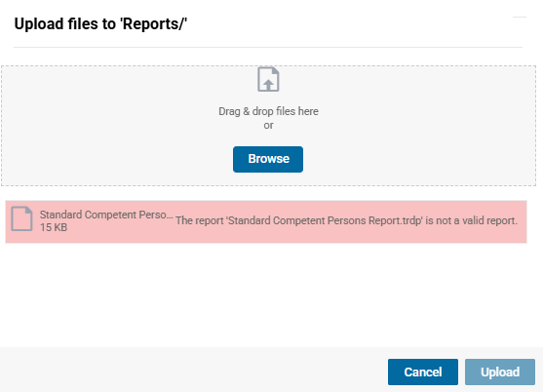Click the pink error row's right edge
Image resolution: width=543 pixels, height=392 pixels.
pyautogui.click(x=524, y=221)
